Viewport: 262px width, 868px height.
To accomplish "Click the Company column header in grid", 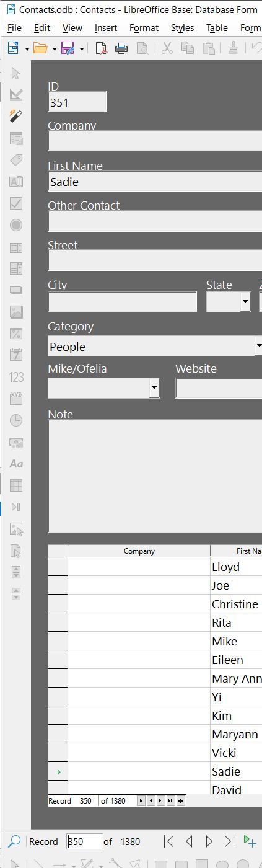I will (x=139, y=551).
